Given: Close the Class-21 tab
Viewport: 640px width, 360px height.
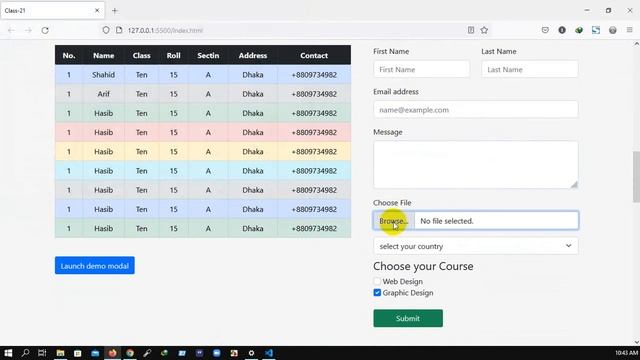Looking at the screenshot, I should point(97,11).
